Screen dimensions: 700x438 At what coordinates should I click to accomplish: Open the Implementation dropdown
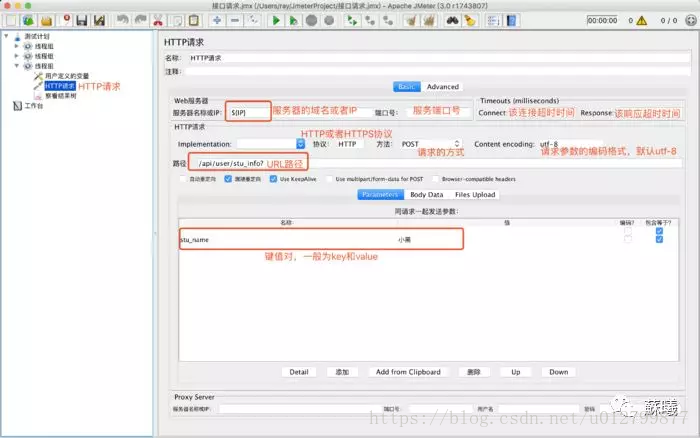click(x=300, y=144)
